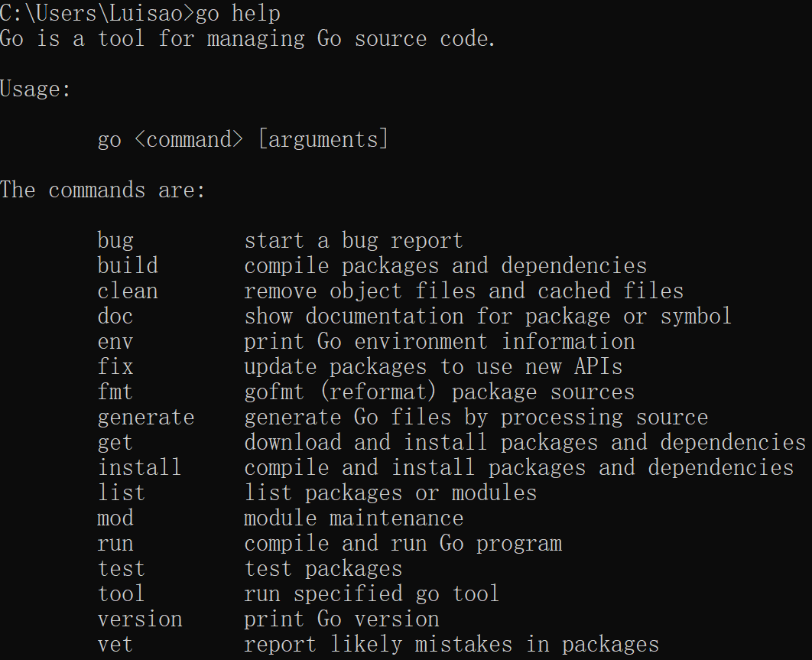Screen dimensions: 812x660
Task: Click the description 'test packages'
Action: click(x=323, y=569)
